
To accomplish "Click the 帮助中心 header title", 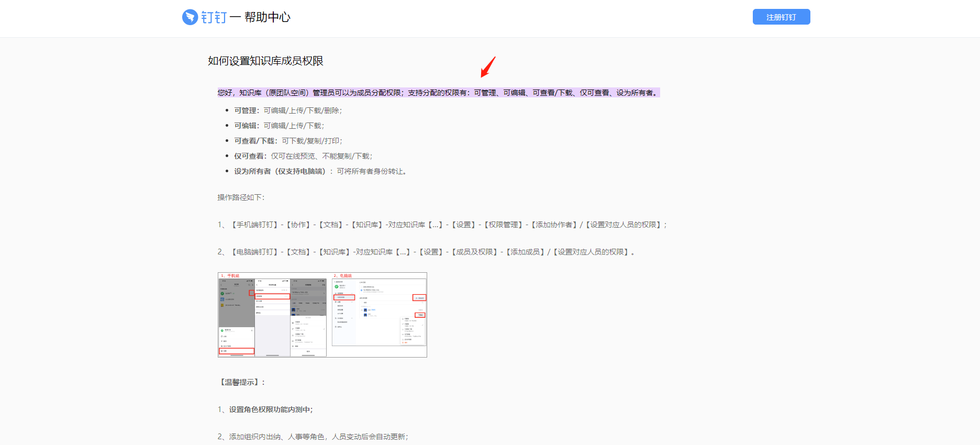I will pos(267,17).
